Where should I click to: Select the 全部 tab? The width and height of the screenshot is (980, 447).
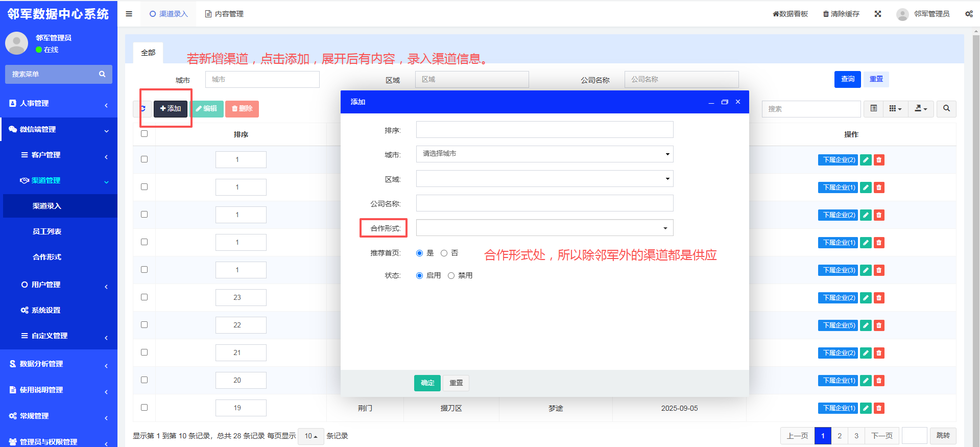pyautogui.click(x=148, y=53)
